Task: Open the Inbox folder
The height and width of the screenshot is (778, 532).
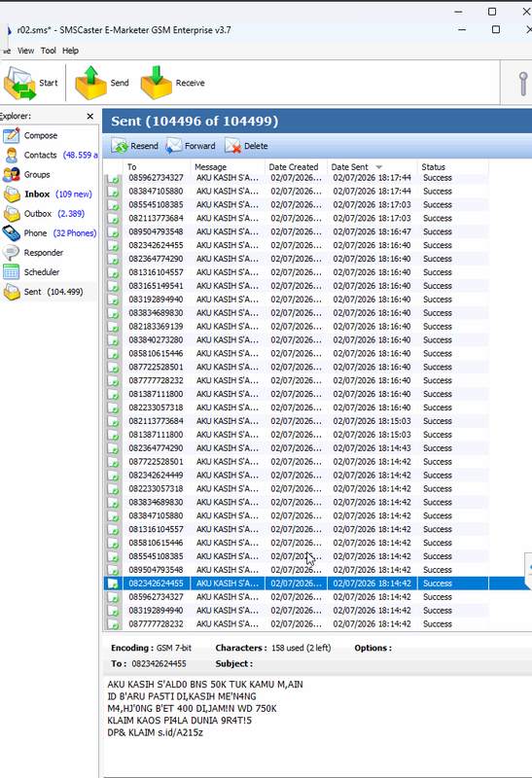Action: click(x=37, y=194)
